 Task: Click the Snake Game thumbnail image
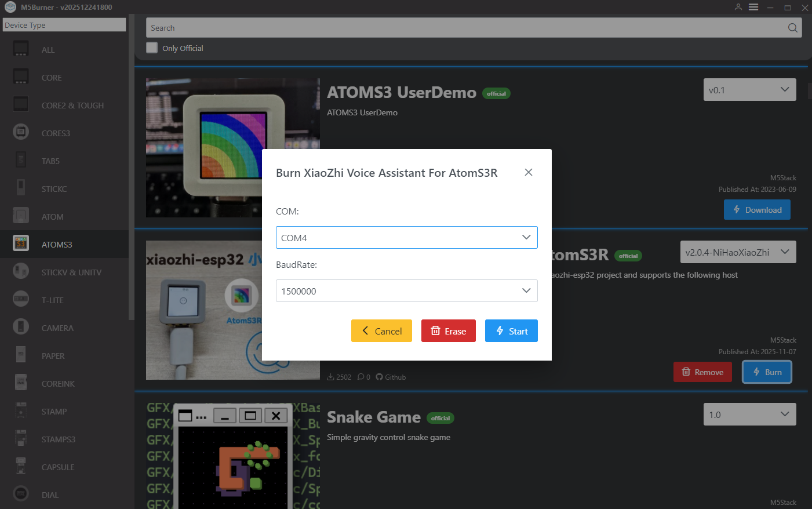pos(233,456)
